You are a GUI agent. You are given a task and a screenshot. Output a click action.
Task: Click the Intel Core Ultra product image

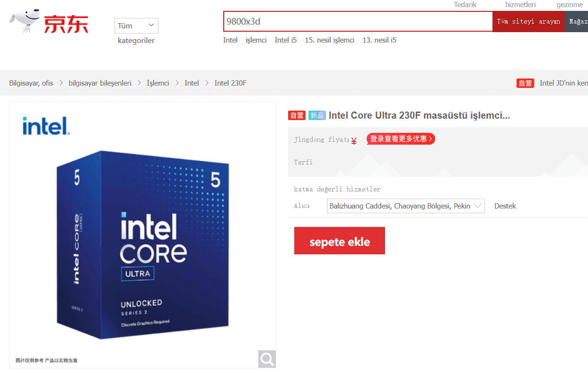pyautogui.click(x=142, y=235)
